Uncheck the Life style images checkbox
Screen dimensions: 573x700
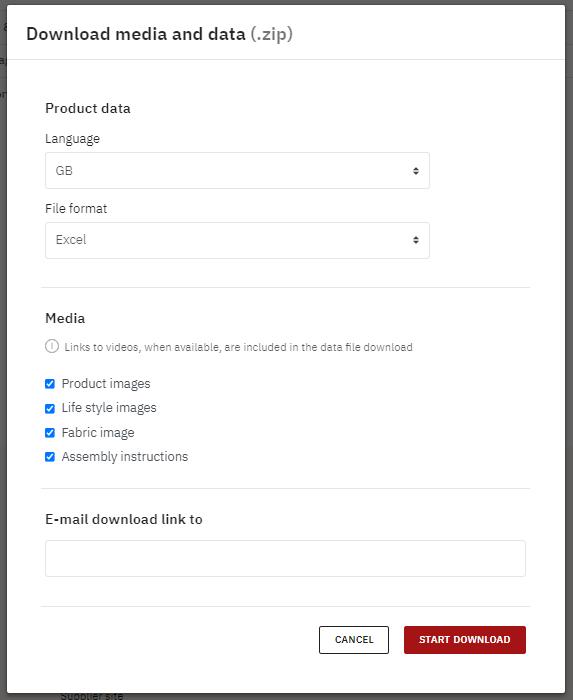pos(50,408)
